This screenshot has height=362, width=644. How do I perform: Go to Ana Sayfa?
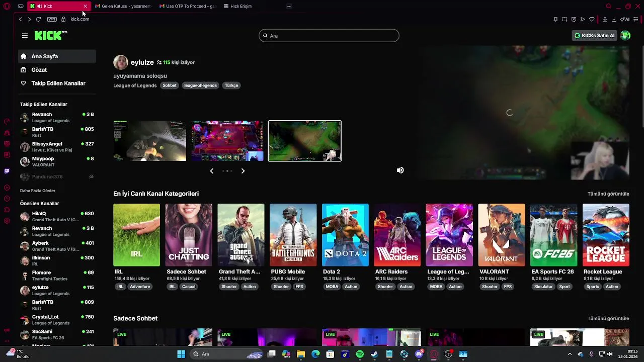click(57, 56)
